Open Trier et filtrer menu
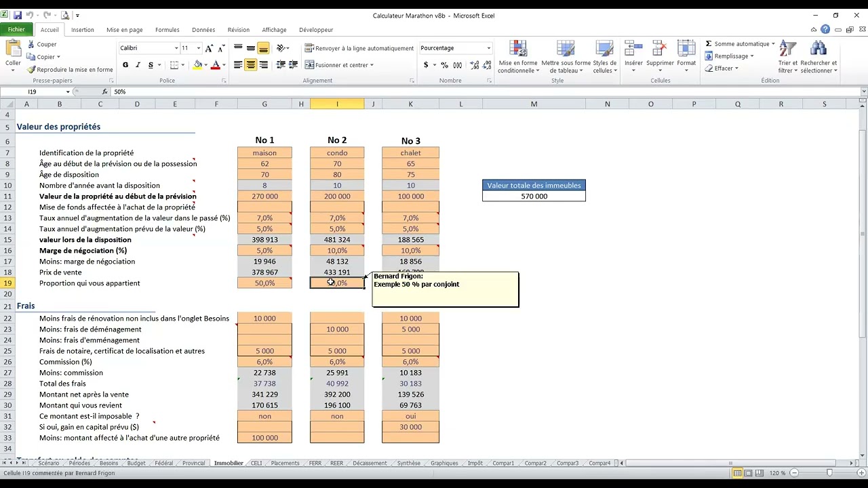 pyautogui.click(x=787, y=58)
